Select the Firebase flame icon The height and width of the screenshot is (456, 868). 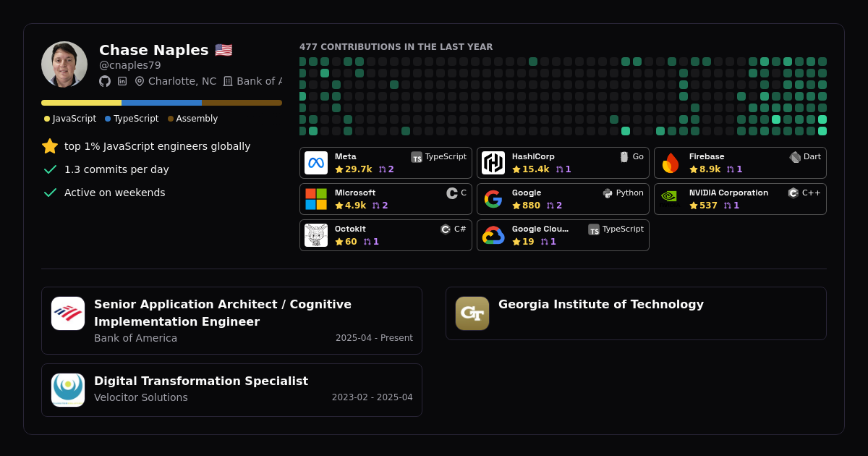coord(670,162)
